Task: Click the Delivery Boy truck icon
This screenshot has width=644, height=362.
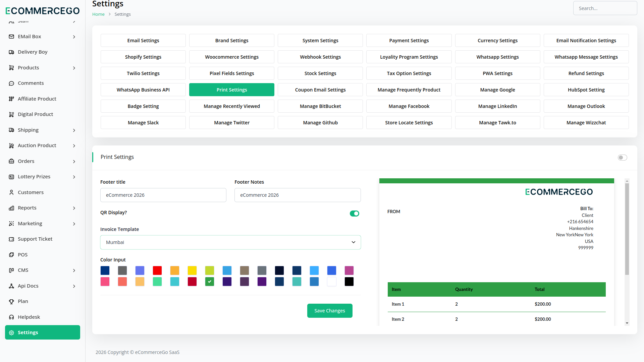Action: coord(11,52)
